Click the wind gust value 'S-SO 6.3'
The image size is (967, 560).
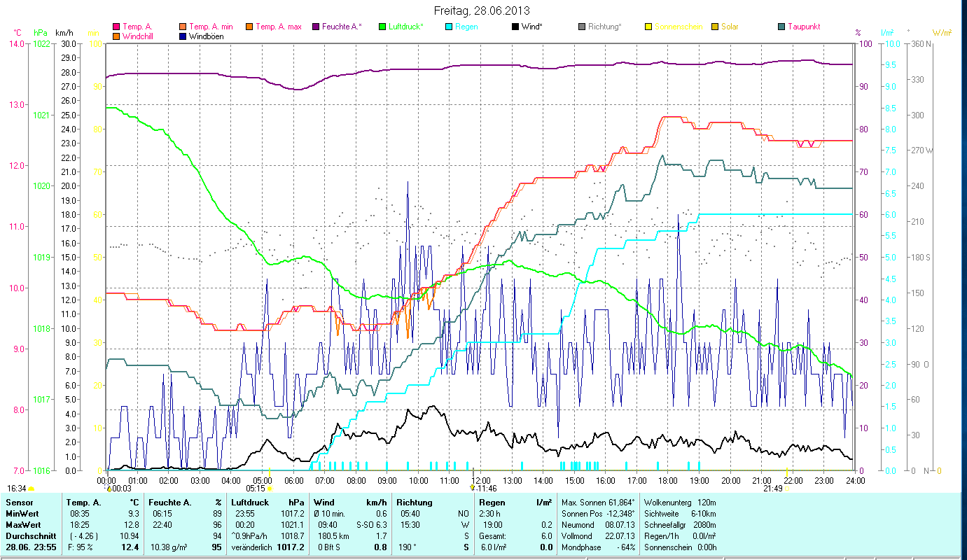pyautogui.click(x=371, y=525)
